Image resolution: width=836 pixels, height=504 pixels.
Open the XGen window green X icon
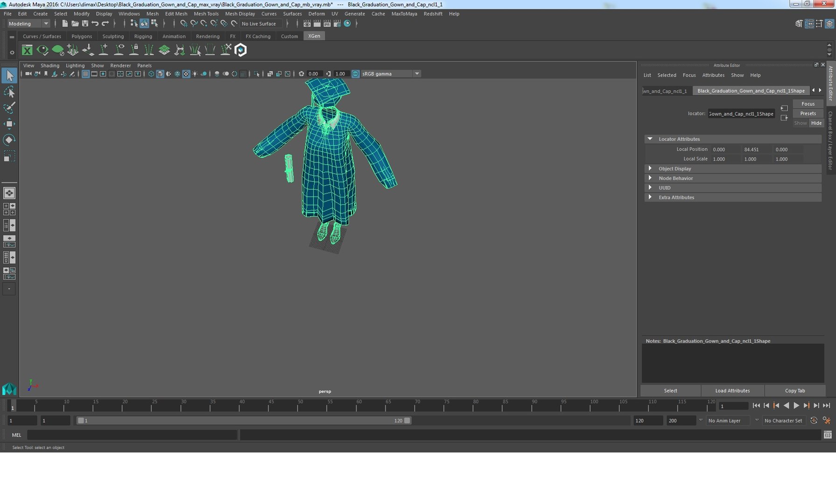[x=27, y=50]
